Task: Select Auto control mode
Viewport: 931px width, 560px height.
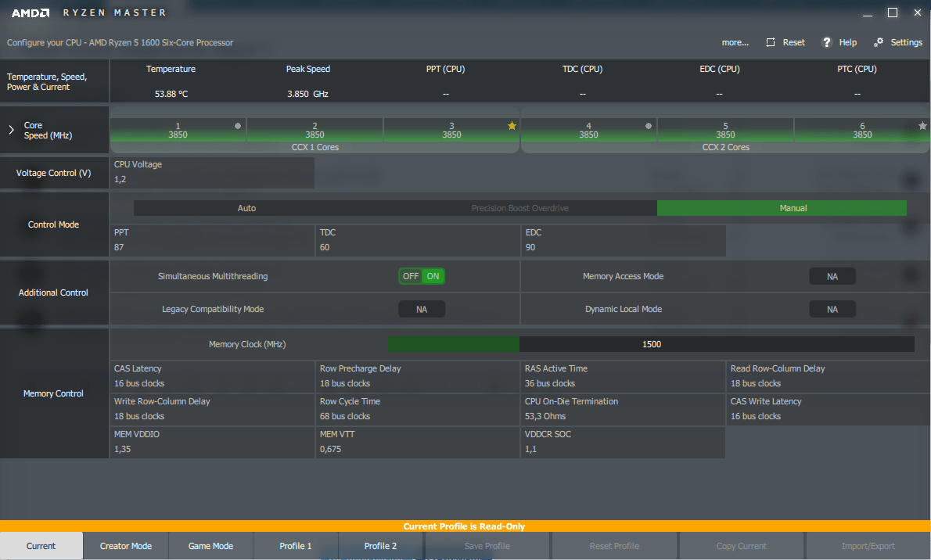Action: [246, 208]
